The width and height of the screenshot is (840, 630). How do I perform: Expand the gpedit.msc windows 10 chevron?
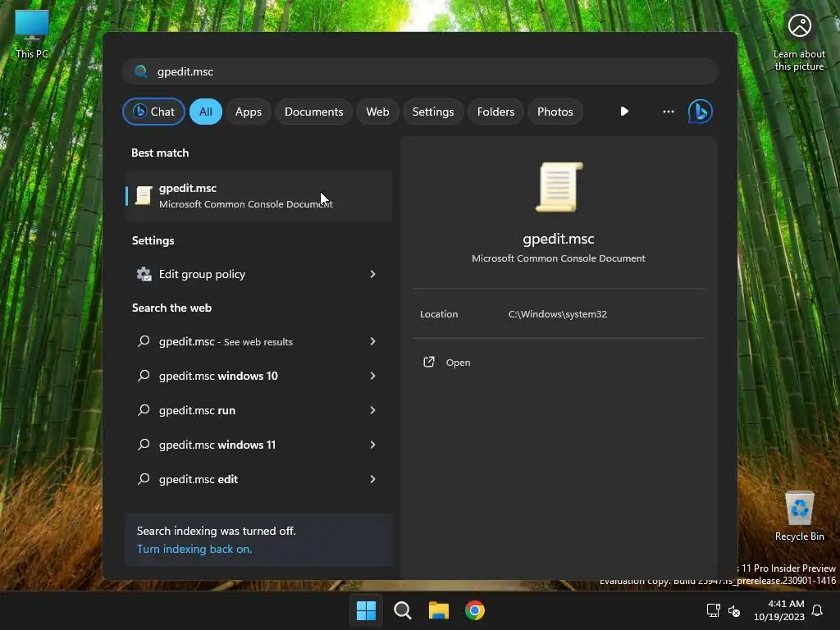(x=373, y=376)
